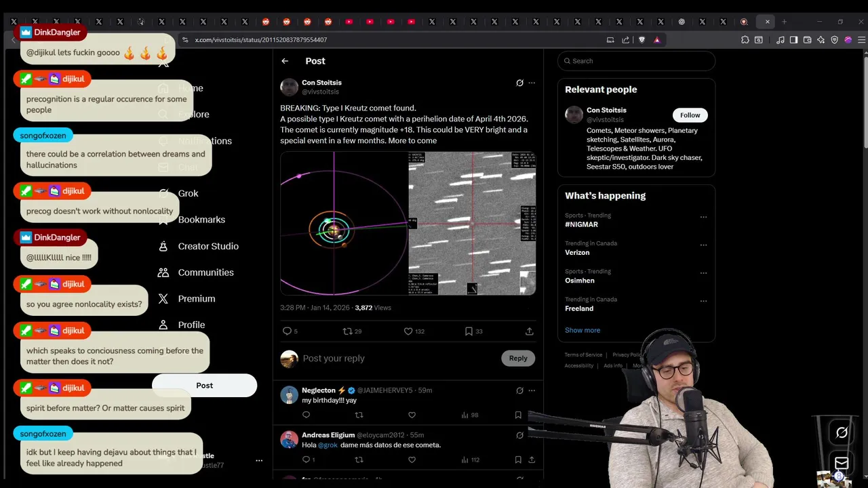Open the telescope streak image on the right
The width and height of the screenshot is (868, 488).
(x=472, y=223)
